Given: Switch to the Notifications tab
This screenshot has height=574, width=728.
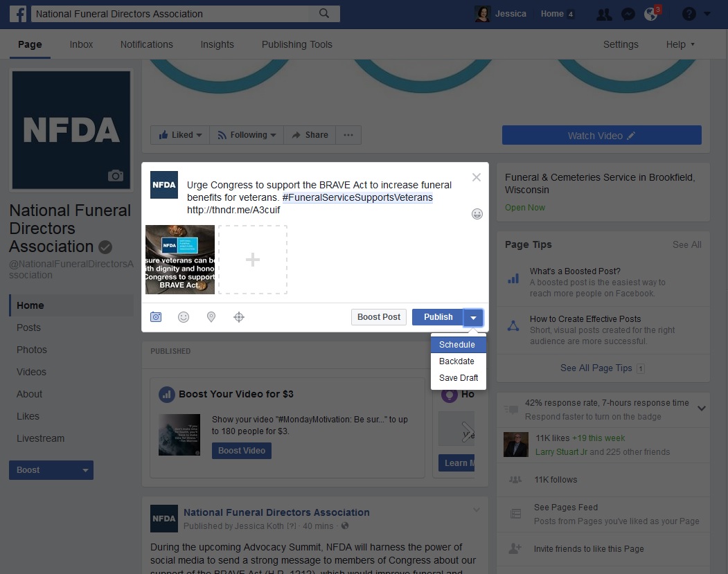Looking at the screenshot, I should (147, 44).
